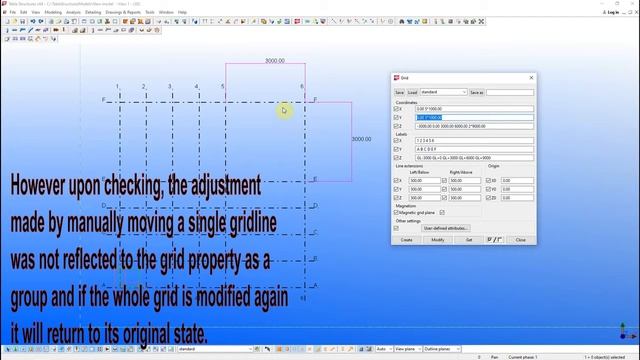
Task: Select the steel beam tool icon
Action: pyautogui.click(x=15, y=30)
